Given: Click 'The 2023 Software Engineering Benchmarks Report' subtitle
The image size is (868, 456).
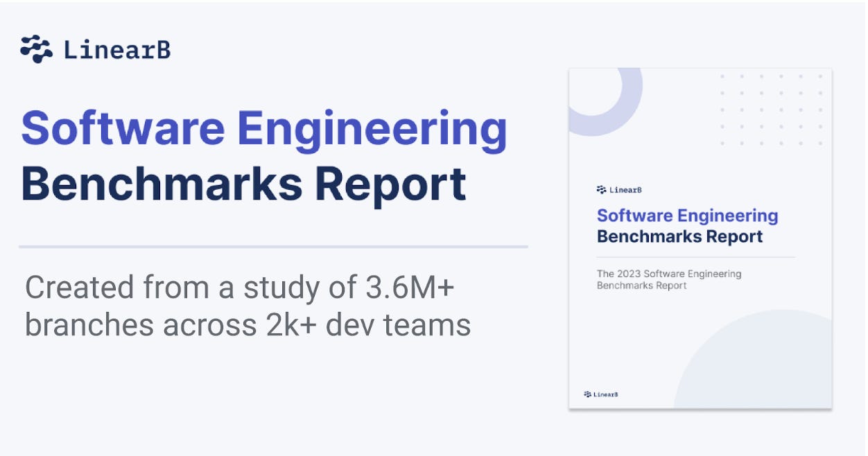Looking at the screenshot, I should pyautogui.click(x=669, y=279).
